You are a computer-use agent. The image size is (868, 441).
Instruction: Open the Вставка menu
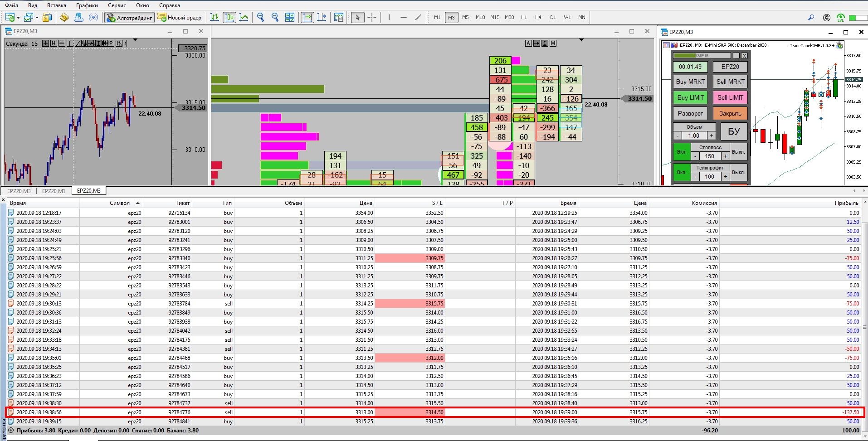tap(57, 5)
